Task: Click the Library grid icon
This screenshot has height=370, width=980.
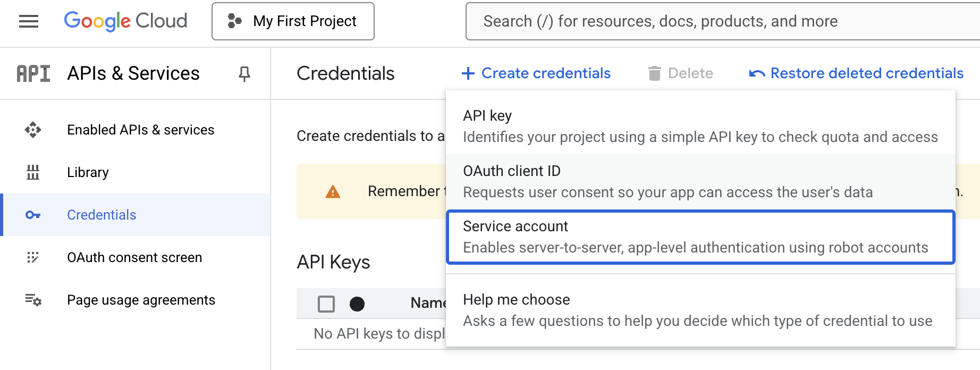Action: 33,172
